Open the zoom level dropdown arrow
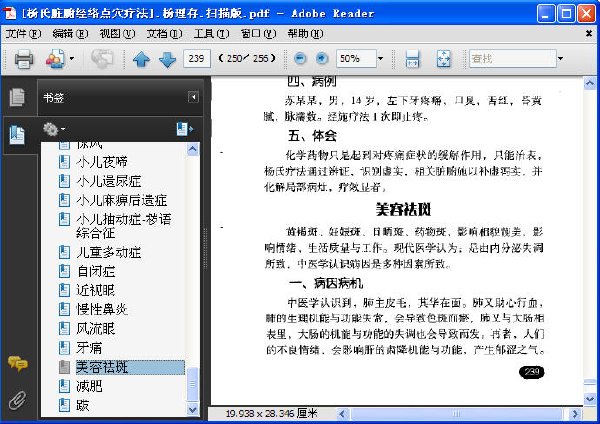The width and height of the screenshot is (600, 424). (380, 59)
